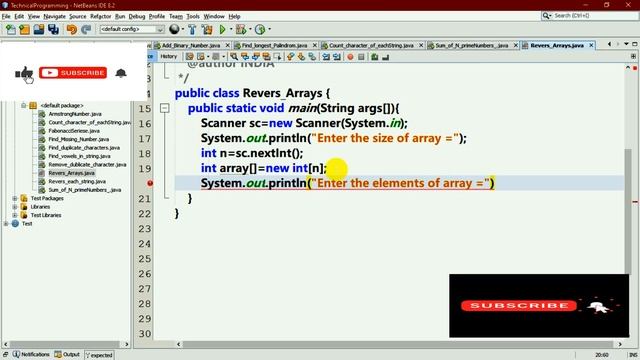Click the editor's Find Selection magnifier icon

coord(234,57)
